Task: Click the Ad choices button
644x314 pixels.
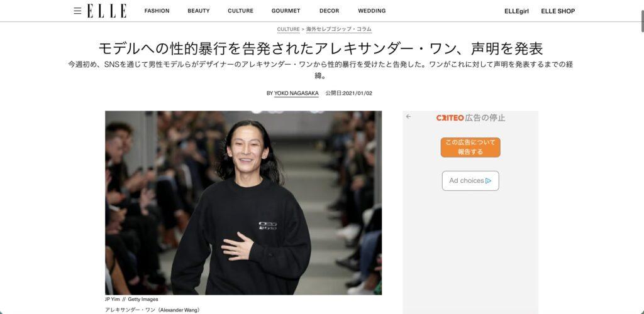Action: pos(470,181)
